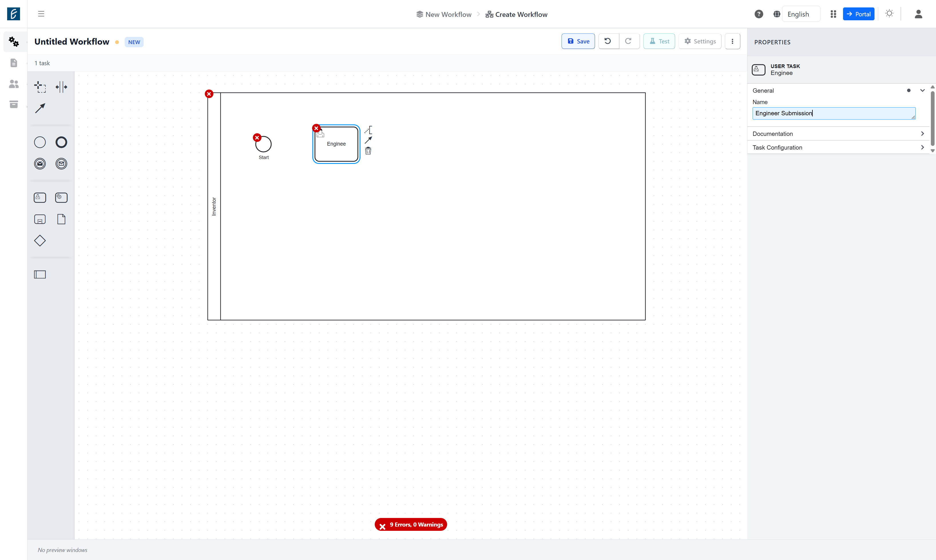Click the USER TASK header icon
Screen dimensions: 936x560
coord(759,69)
